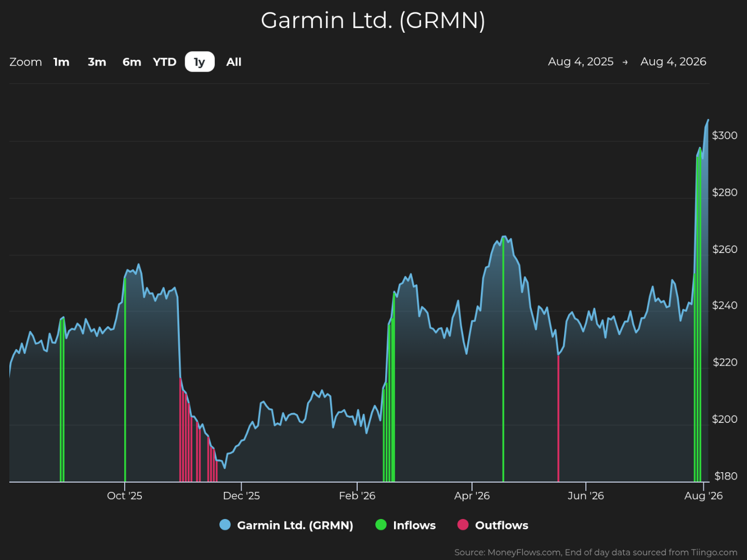Click the $220 price axis label
747x560 pixels.
[725, 363]
